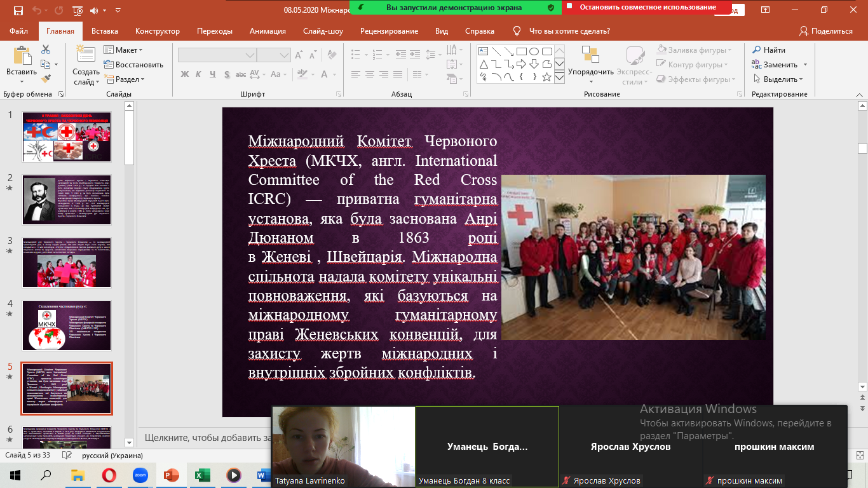This screenshot has width=868, height=488.
Task: Click the taskbar search magnifier icon
Action: (x=46, y=475)
